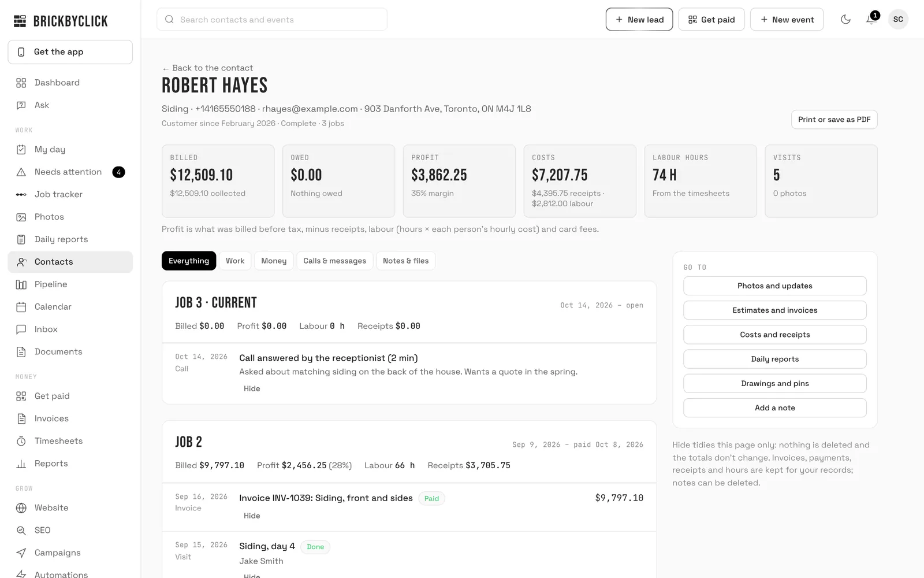
Task: Click the Needs attention warning icon
Action: 21,172
